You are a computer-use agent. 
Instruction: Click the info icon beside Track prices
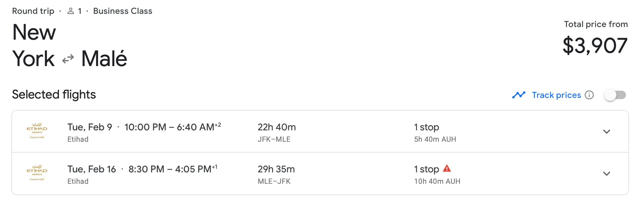coord(589,95)
